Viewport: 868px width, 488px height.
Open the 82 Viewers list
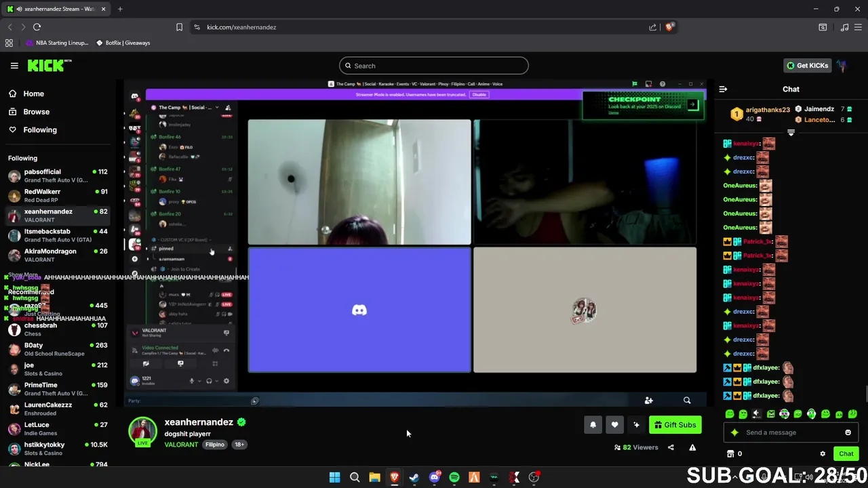636,447
